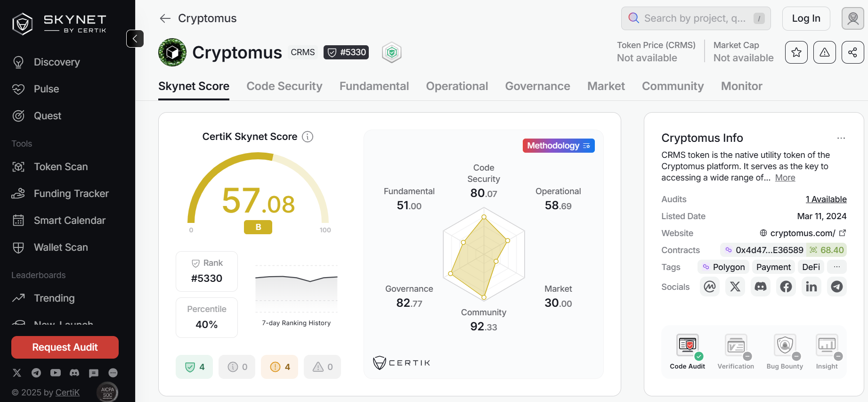Select Code Audit in info panel

pos(687,352)
